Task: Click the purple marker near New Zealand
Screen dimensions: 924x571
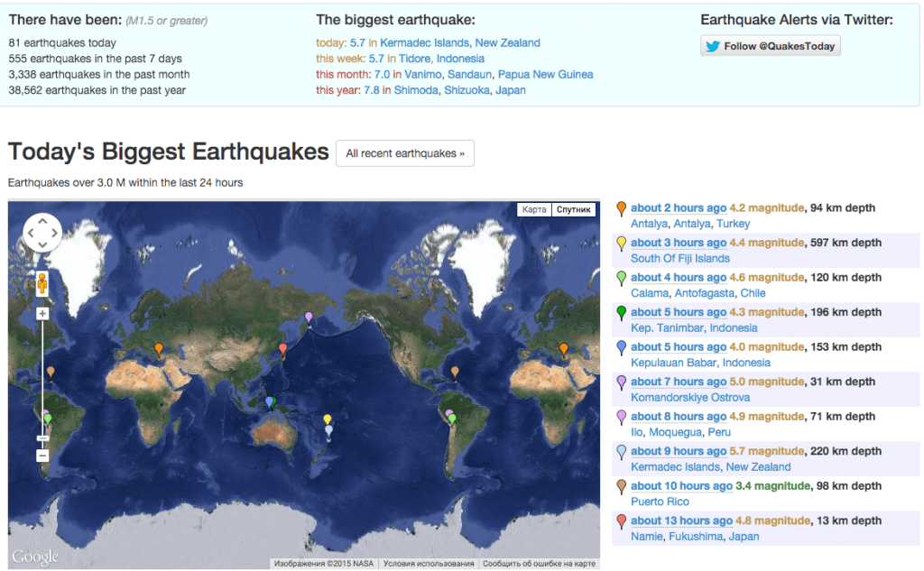Action: coord(328,431)
